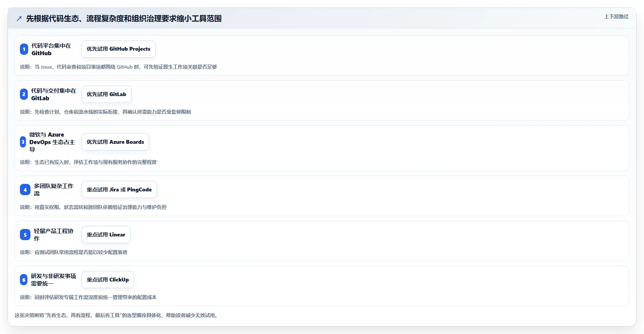Viewport: 644px width, 334px height.
Task: Click the note starting 说明：用真实权限、状态流转
Action: pyautogui.click(x=93, y=207)
